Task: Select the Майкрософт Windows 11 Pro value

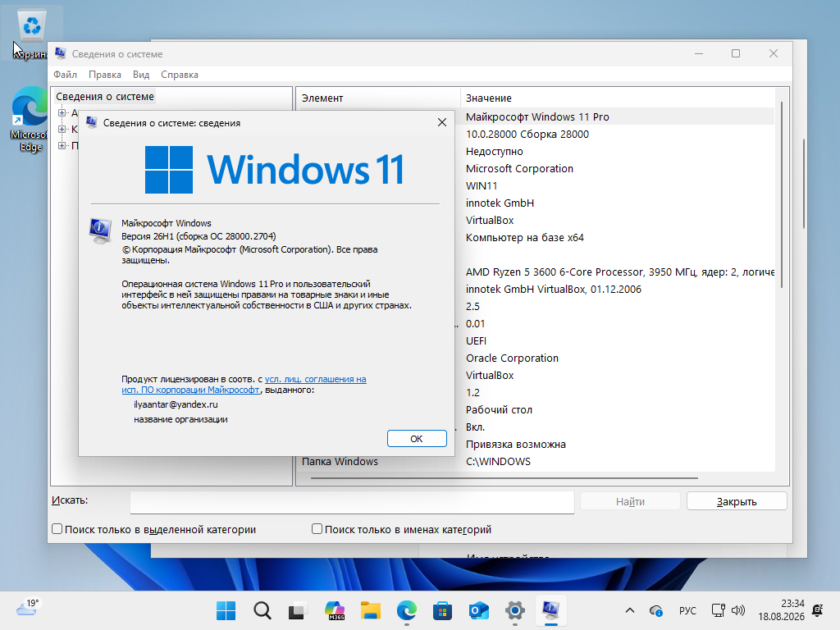Action: click(x=537, y=116)
